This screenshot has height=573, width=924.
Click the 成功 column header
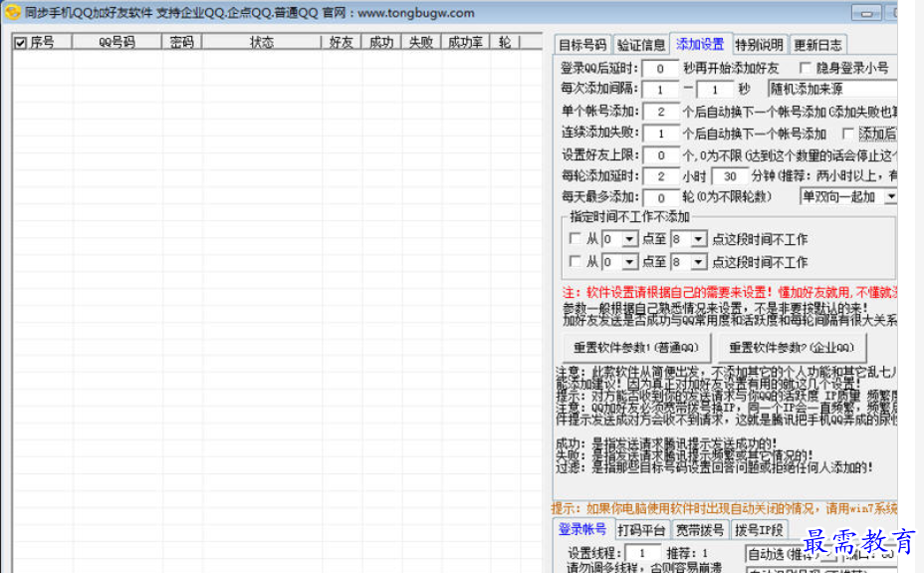pos(380,42)
